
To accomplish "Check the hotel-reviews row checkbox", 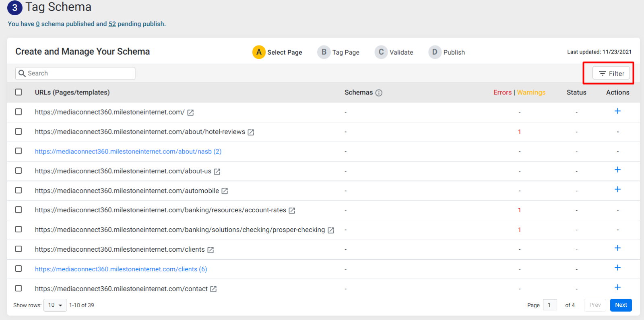I will coord(19,131).
